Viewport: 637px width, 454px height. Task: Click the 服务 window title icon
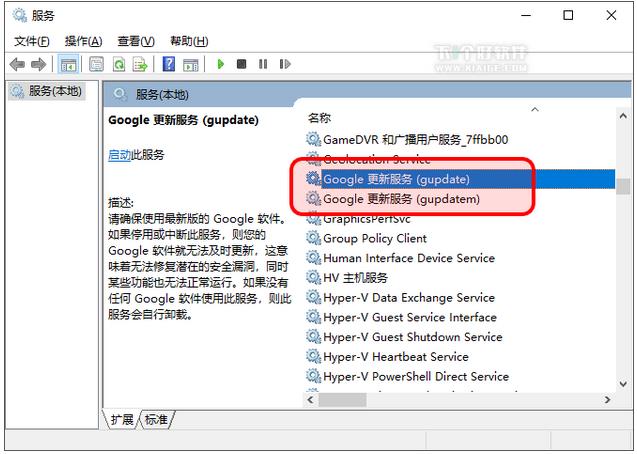19,15
